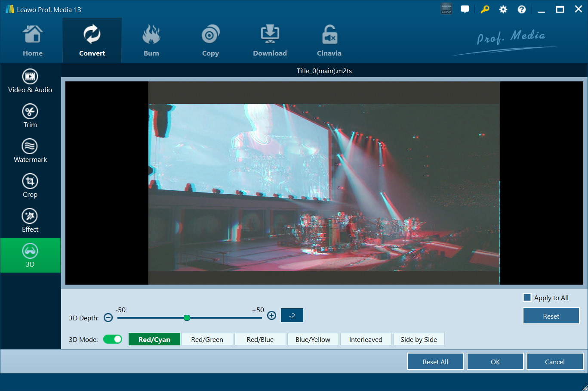Image resolution: width=588 pixels, height=391 pixels.
Task: Click the 3D Depth slider handle
Action: point(187,318)
